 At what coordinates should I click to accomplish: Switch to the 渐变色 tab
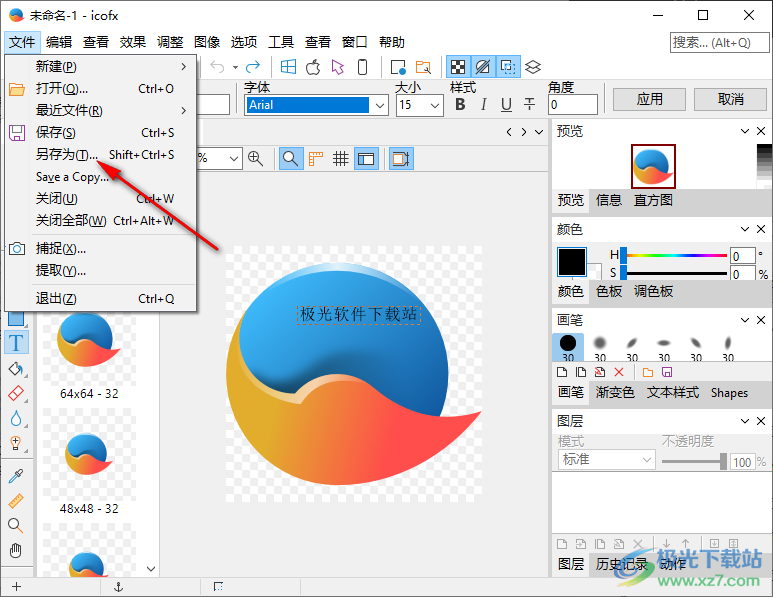pos(615,392)
